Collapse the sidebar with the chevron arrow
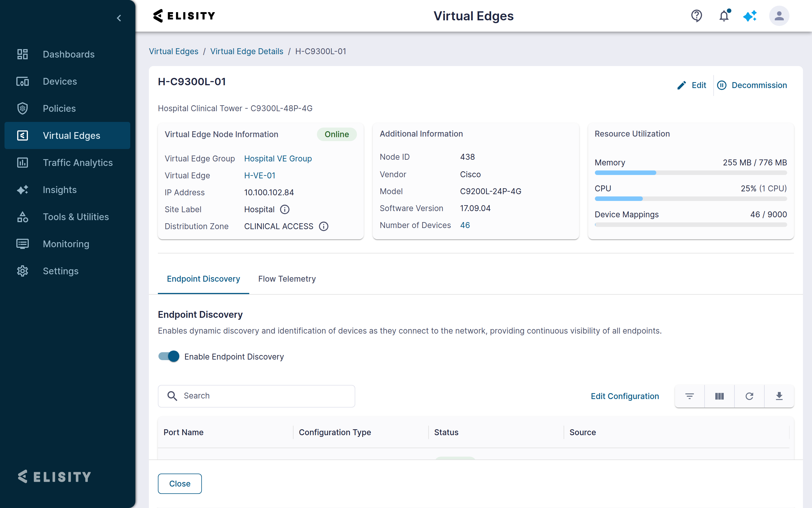812x508 pixels. [119, 18]
